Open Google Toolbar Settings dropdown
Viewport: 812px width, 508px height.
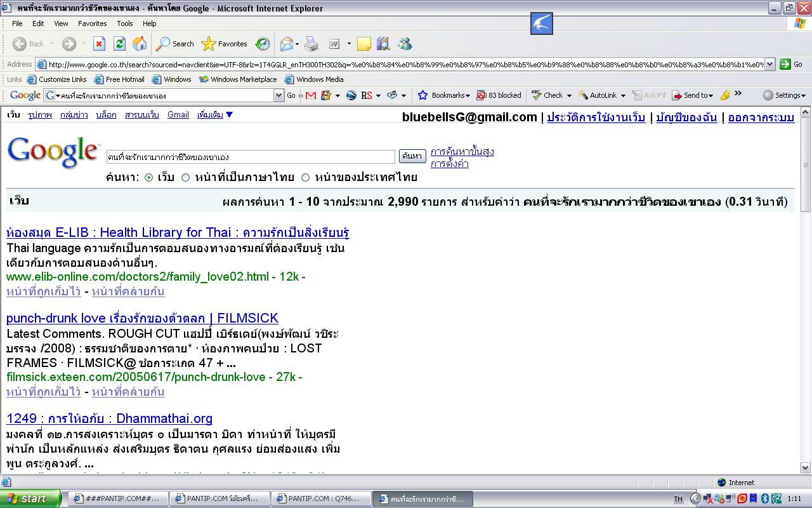coord(784,95)
